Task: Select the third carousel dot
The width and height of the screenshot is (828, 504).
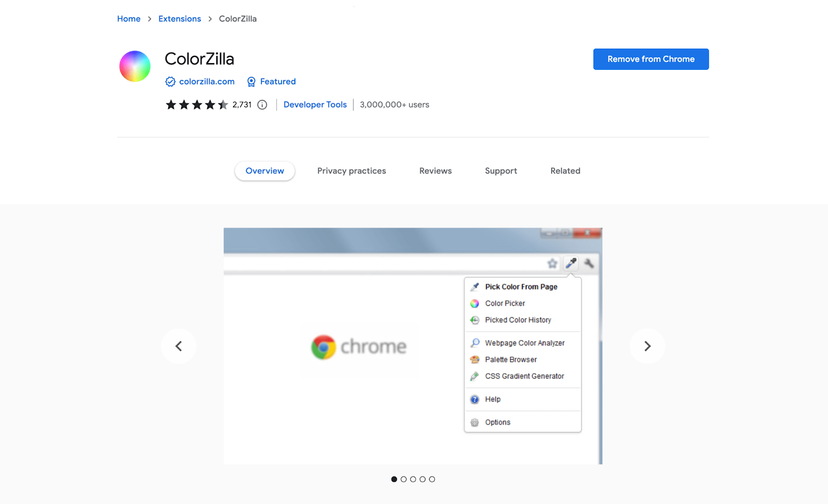Action: coord(413,479)
